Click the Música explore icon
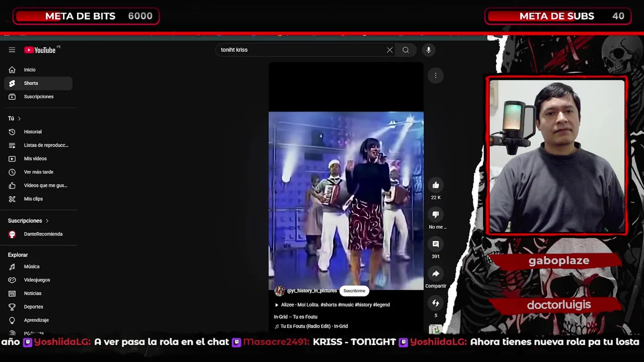Image resolution: width=644 pixels, height=362 pixels. pos(12,266)
